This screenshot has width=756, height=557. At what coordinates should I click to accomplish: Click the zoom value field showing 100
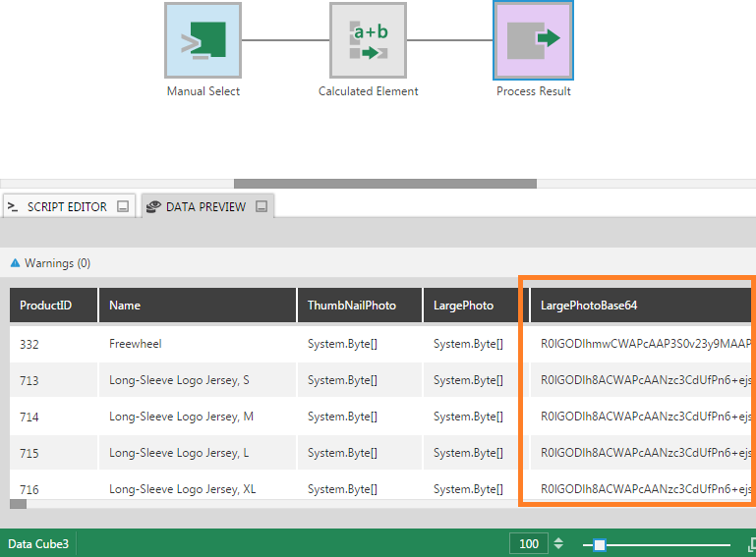click(529, 544)
